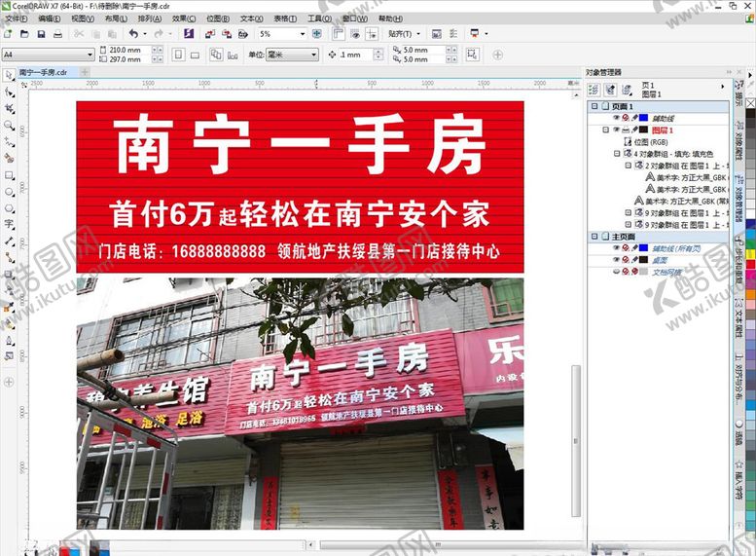Select the Zoom magnifier tool

click(x=9, y=126)
